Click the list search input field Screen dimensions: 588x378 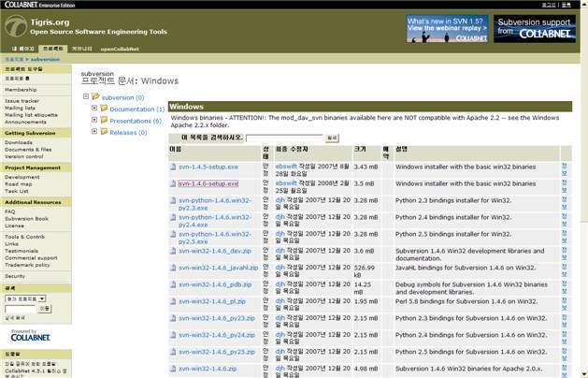click(x=284, y=138)
